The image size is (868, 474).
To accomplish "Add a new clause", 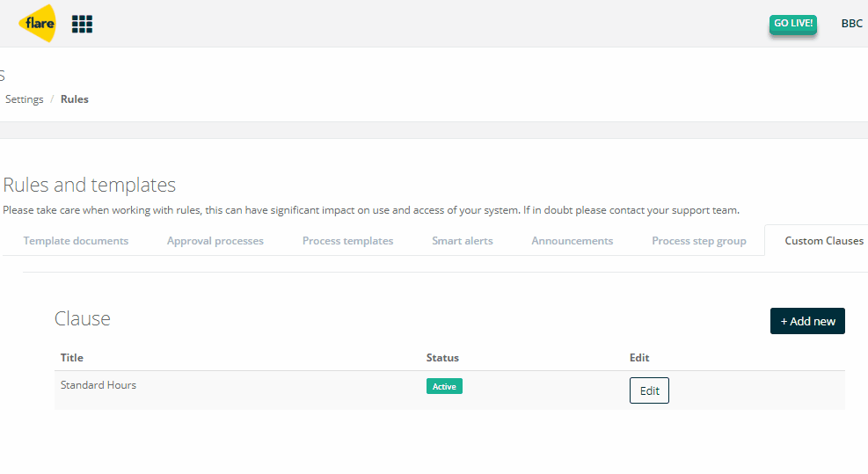I will pos(807,321).
